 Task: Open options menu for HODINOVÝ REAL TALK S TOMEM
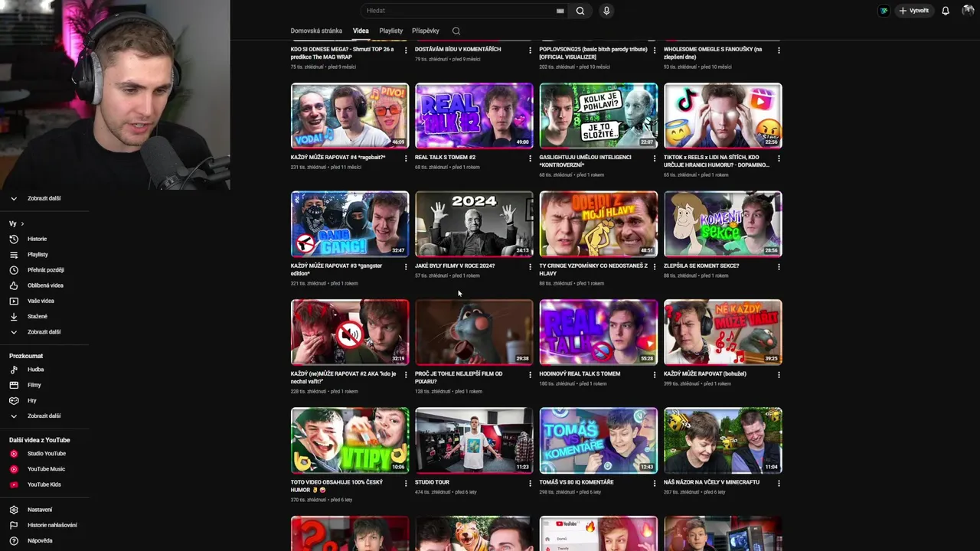pyautogui.click(x=654, y=375)
